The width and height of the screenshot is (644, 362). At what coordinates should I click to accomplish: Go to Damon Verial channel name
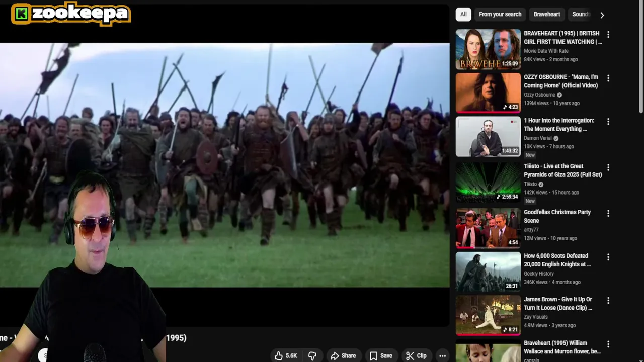point(538,138)
